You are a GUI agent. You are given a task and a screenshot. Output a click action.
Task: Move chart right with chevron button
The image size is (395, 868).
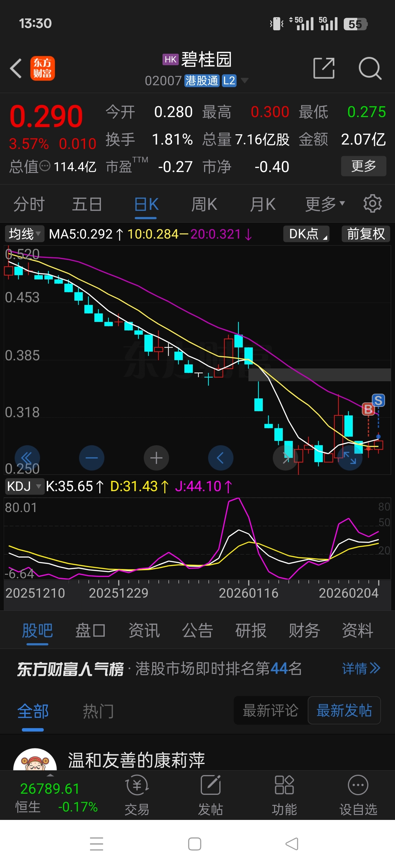pyautogui.click(x=285, y=458)
